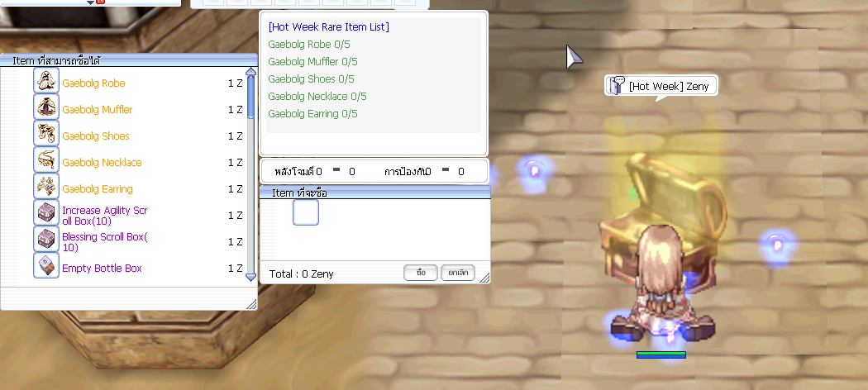Click the Gaebolg Shoes name in shop list
868x390 pixels.
96,136
